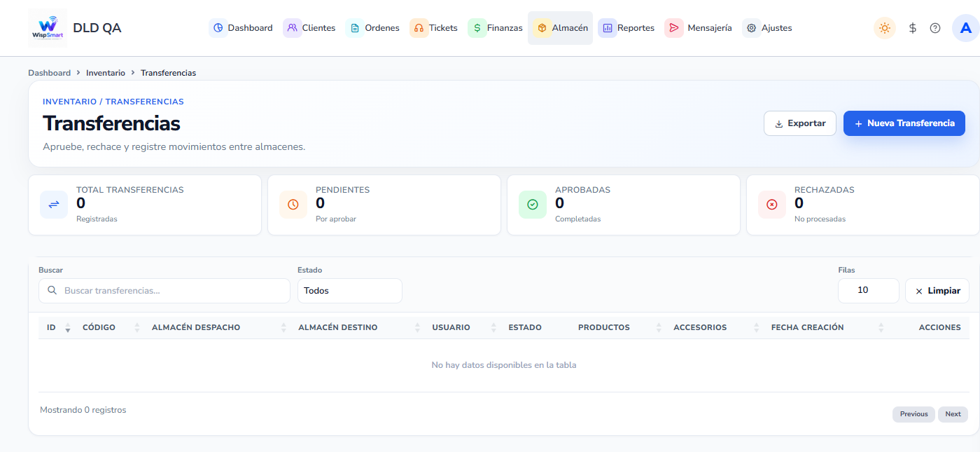Viewport: 980px width, 452px height.
Task: Open the Clientes menu
Action: coord(310,28)
